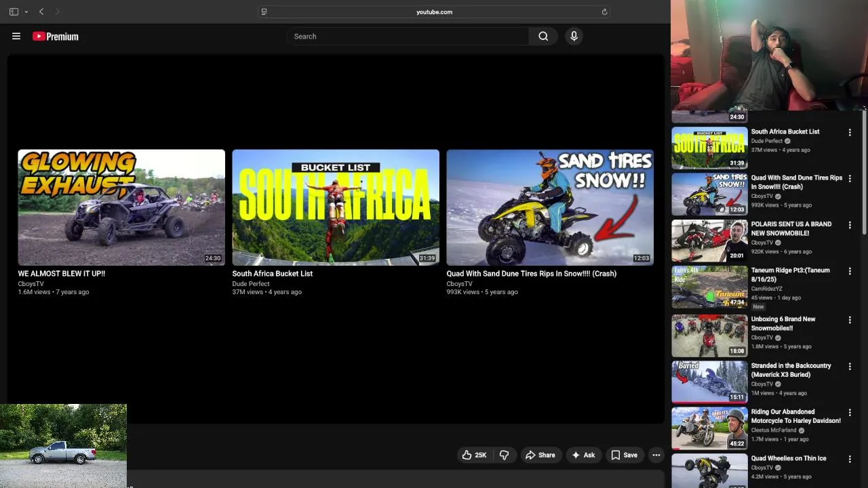Viewport: 868px width, 488px height.
Task: Dislike the video with thumbs down
Action: click(x=504, y=455)
